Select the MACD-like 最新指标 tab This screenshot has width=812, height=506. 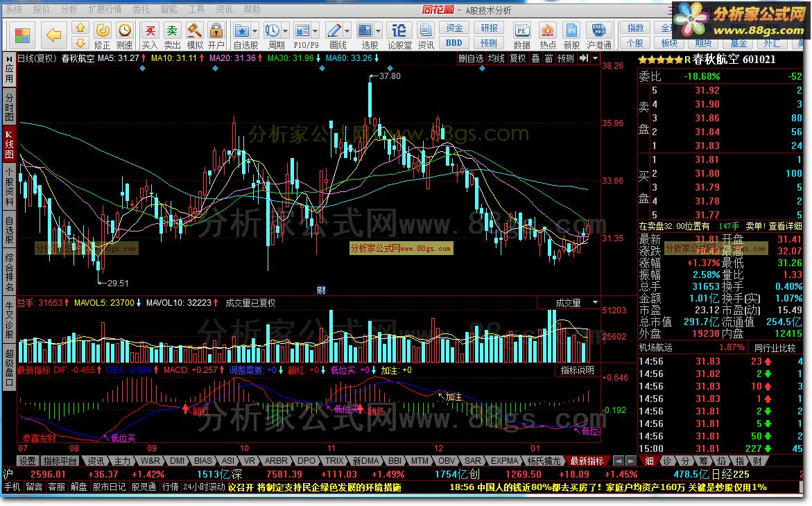pos(587,460)
